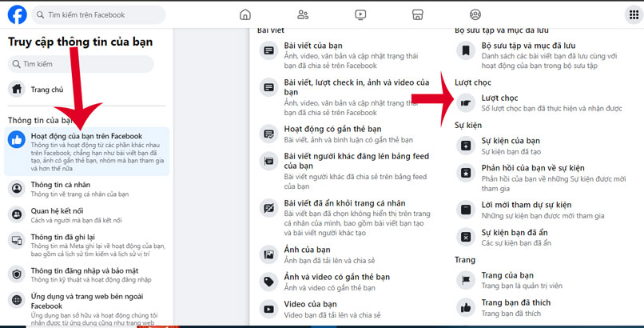
Task: Click the thumbs-up icon of Hoạt động của bạn
Action: [x=17, y=140]
